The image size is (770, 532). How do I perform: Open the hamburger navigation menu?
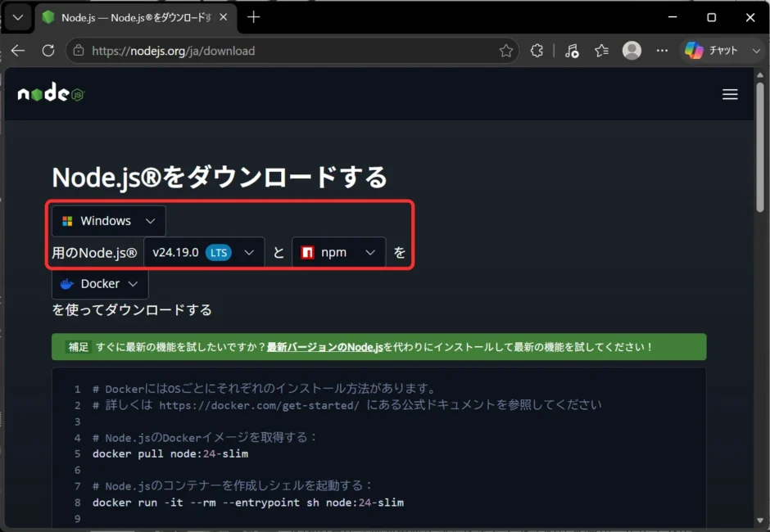[730, 94]
